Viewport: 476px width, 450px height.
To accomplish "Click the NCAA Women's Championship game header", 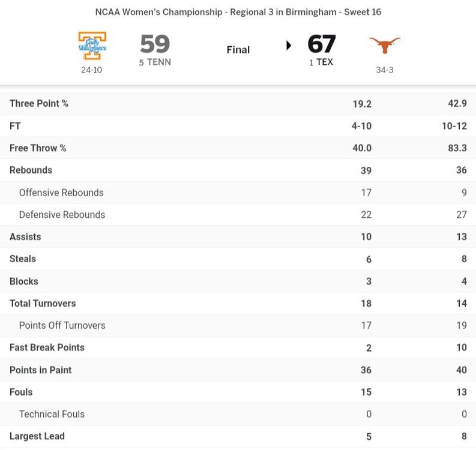I will (238, 12).
